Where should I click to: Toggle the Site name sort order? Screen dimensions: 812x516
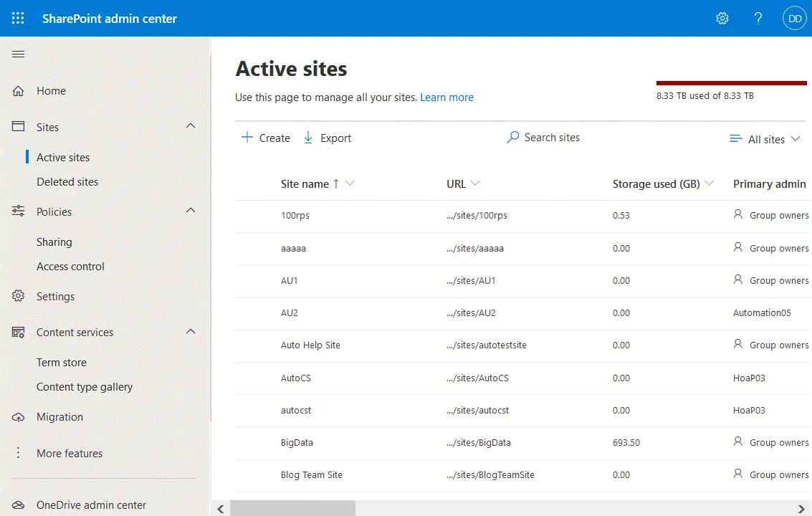pyautogui.click(x=336, y=183)
